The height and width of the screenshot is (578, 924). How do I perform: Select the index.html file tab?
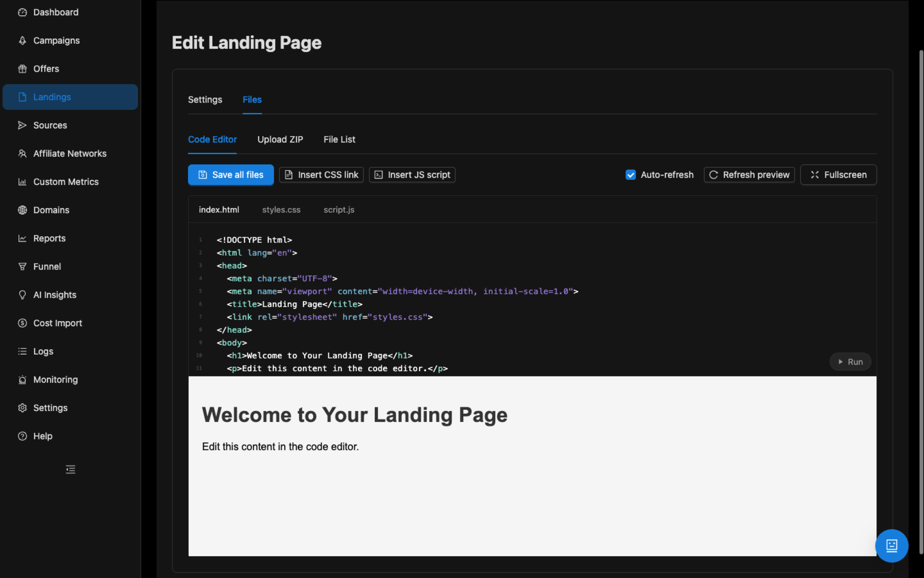[219, 210]
